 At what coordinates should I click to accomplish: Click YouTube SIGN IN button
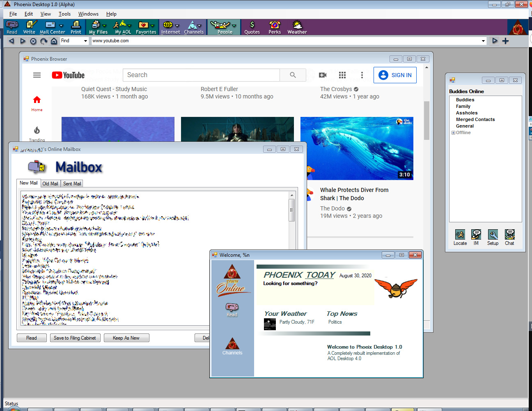click(x=395, y=75)
